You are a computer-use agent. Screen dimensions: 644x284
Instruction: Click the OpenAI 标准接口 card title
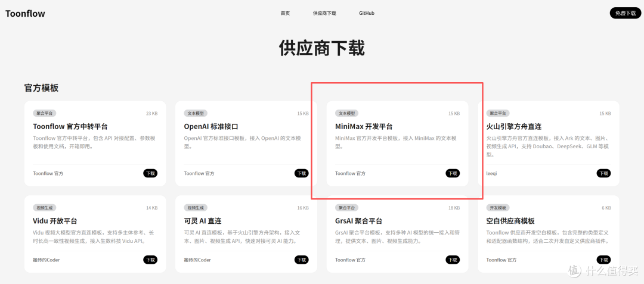(x=211, y=127)
